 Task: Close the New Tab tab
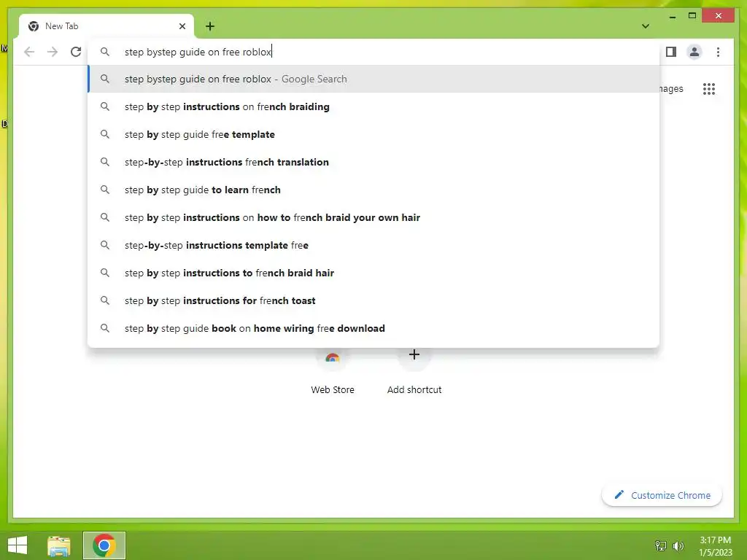(182, 26)
